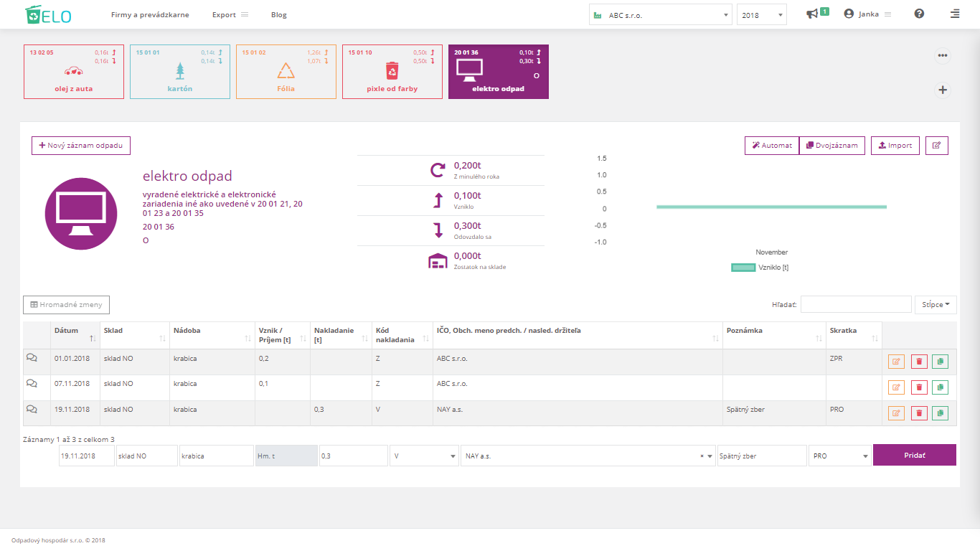The width and height of the screenshot is (980, 551).
Task: Edit the 07.11.2018 record
Action: pyautogui.click(x=896, y=387)
